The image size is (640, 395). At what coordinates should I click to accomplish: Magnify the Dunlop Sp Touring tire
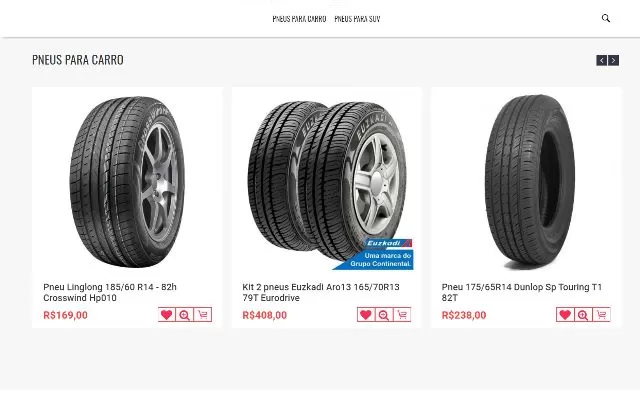(x=583, y=315)
